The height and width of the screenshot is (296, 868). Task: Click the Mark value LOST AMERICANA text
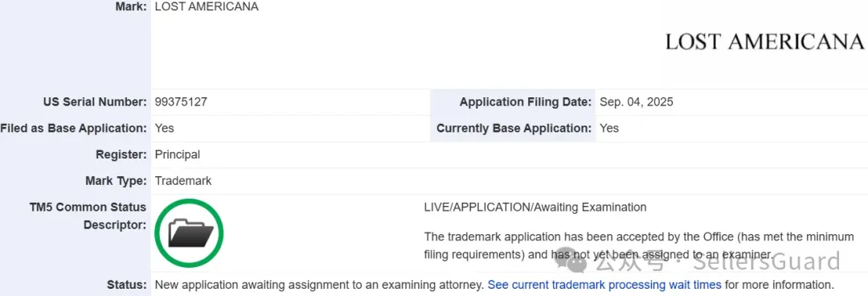(207, 7)
